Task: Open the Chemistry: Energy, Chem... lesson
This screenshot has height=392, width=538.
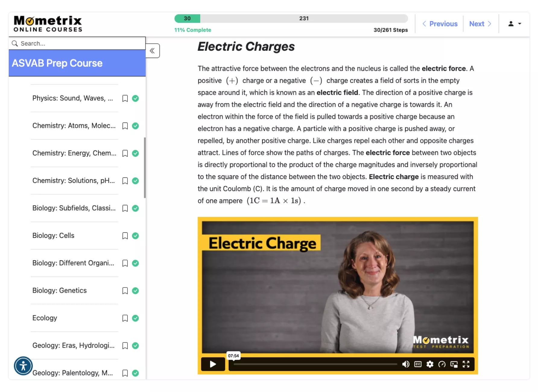Action: (x=74, y=153)
